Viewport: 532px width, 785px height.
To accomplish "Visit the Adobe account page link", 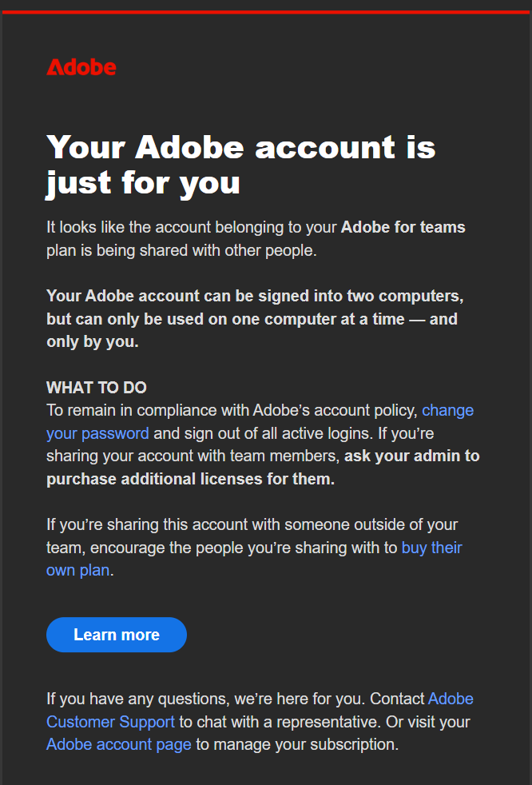I will 119,744.
